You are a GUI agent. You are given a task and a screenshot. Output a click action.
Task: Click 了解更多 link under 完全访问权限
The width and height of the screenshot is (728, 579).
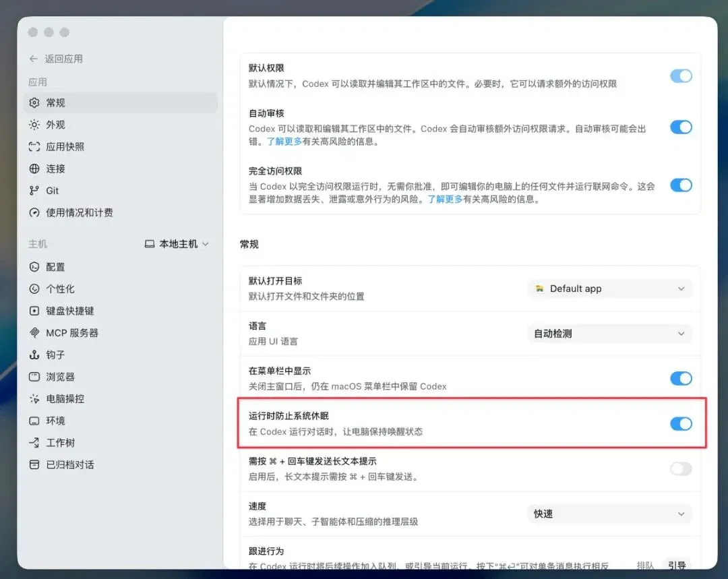point(446,200)
